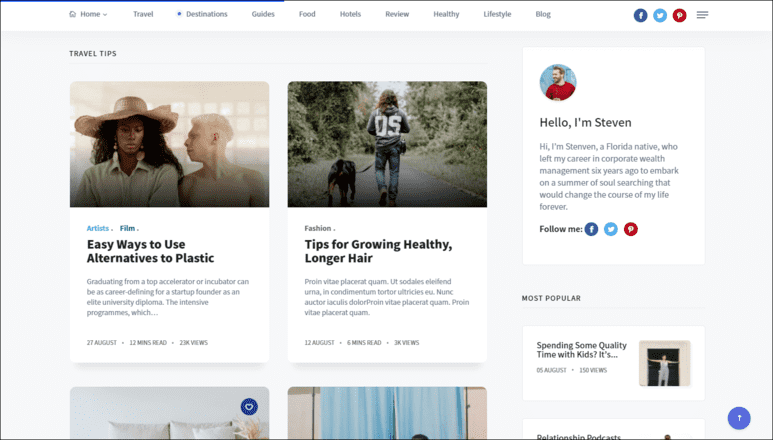This screenshot has height=440, width=773.
Task: Click the heart badge on bedroom image
Action: pyautogui.click(x=249, y=407)
